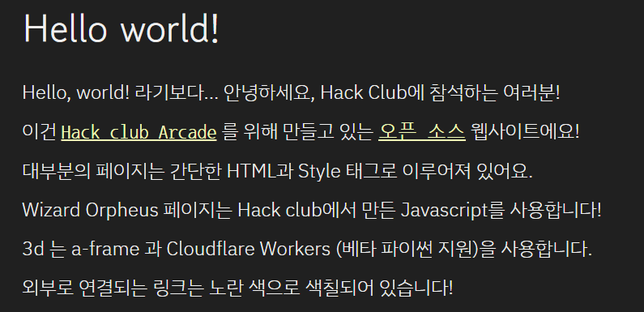Open the Hack club Arcade link
The image size is (644, 312).
pos(139,132)
